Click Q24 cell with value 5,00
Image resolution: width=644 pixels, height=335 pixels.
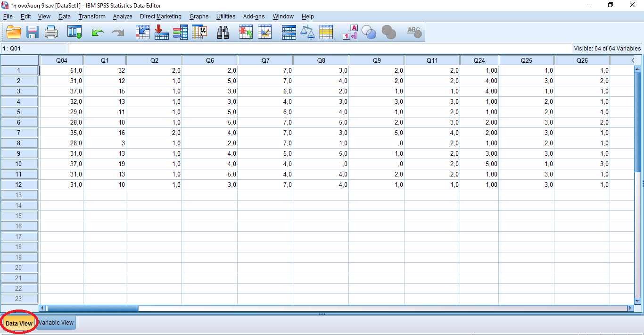pyautogui.click(x=479, y=164)
